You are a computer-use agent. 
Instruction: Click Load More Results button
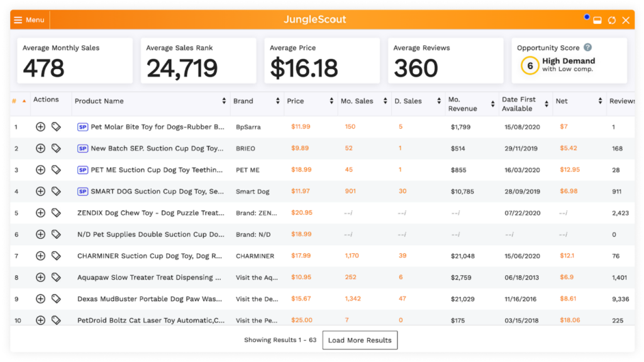click(x=360, y=340)
